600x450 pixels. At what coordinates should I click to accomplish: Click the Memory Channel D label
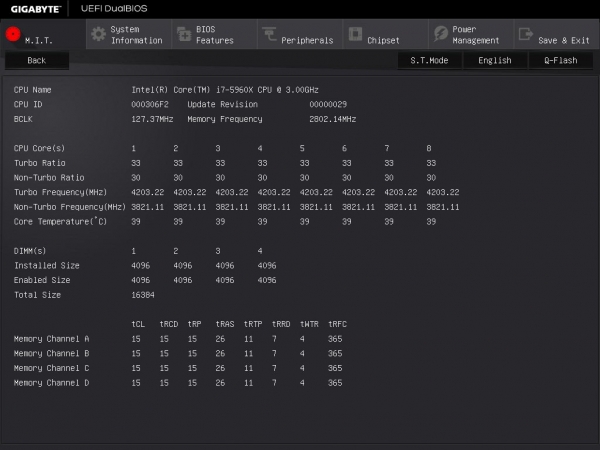pyautogui.click(x=51, y=383)
